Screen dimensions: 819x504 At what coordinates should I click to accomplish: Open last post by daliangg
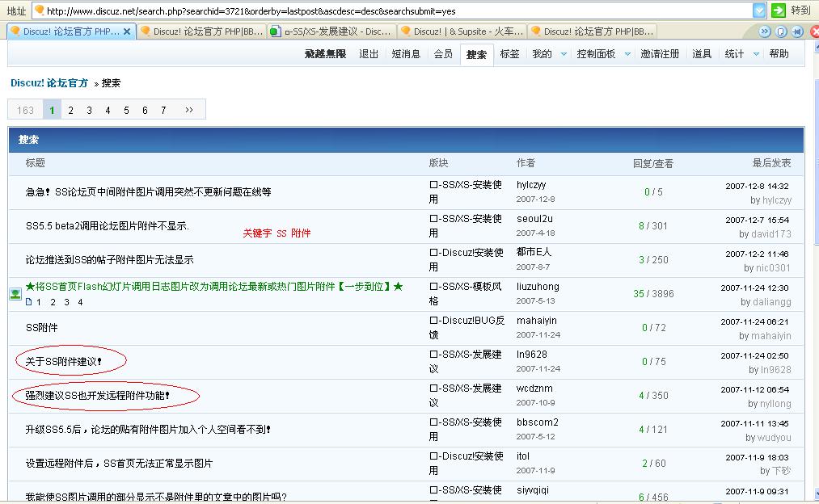point(771,302)
